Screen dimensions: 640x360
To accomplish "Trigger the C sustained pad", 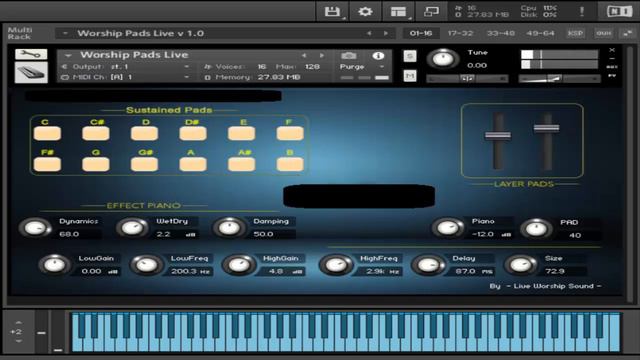I will [x=47, y=133].
